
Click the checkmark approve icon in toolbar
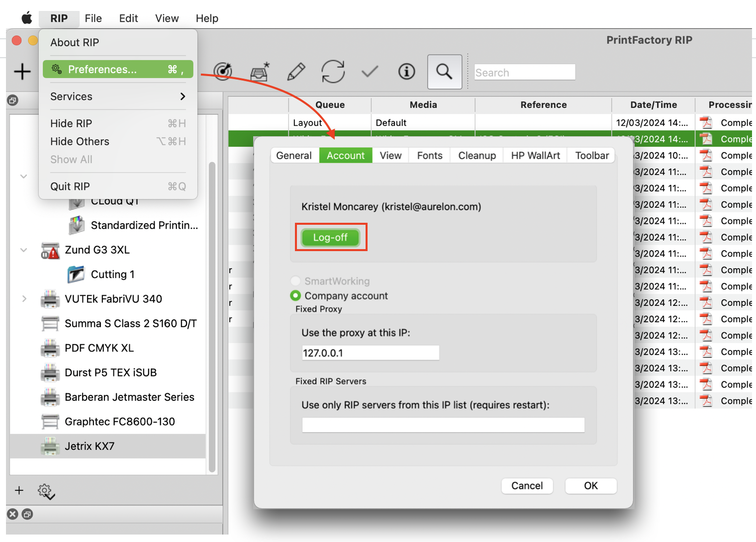click(370, 72)
